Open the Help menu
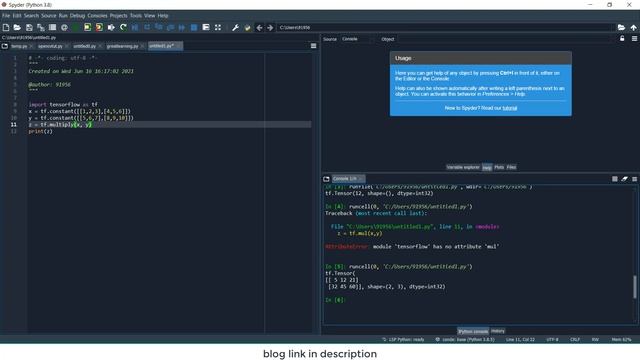 (x=163, y=16)
